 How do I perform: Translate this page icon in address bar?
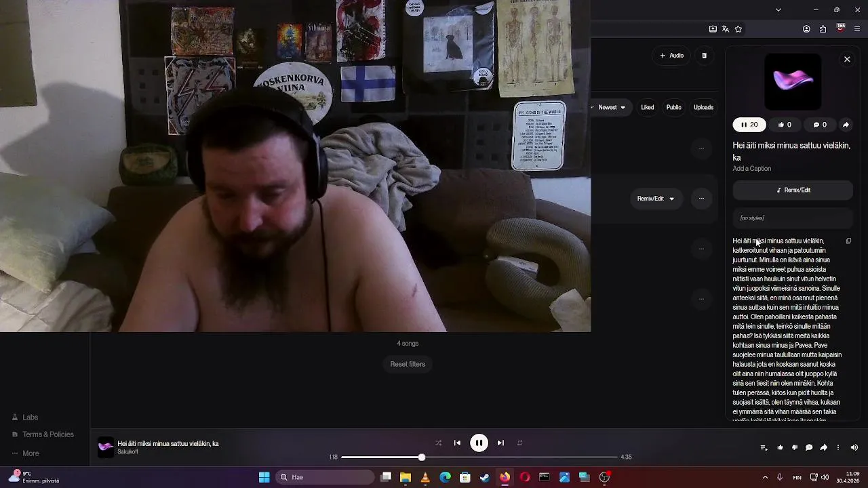[726, 29]
